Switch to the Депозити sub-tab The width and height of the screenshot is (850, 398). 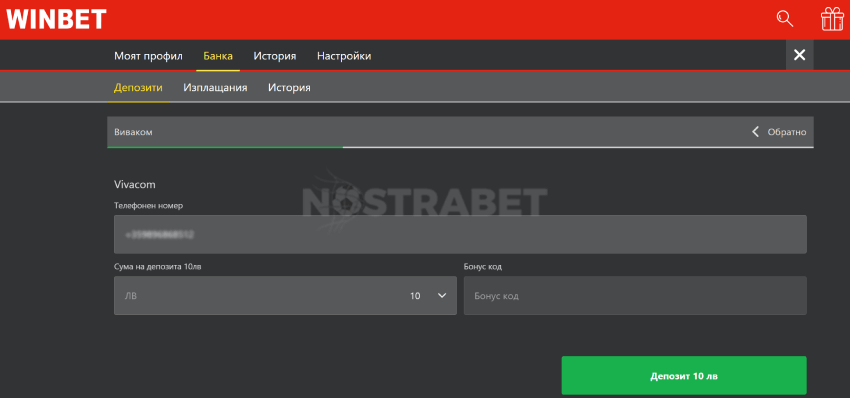coord(138,87)
